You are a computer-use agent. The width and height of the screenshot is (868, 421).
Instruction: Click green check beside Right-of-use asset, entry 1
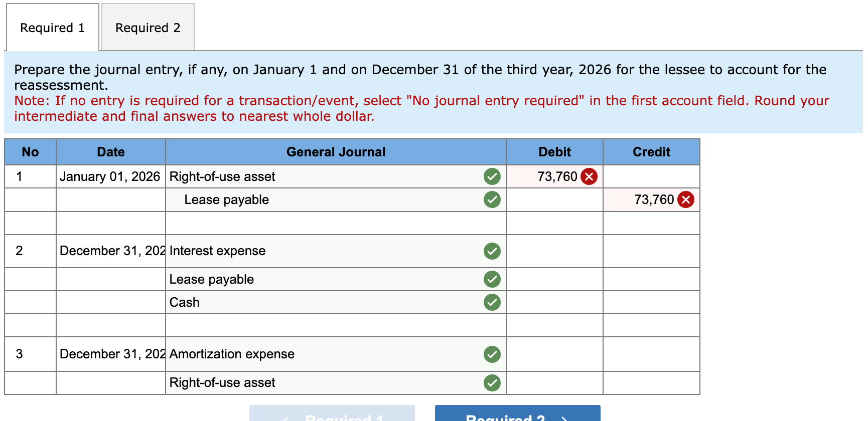click(492, 176)
